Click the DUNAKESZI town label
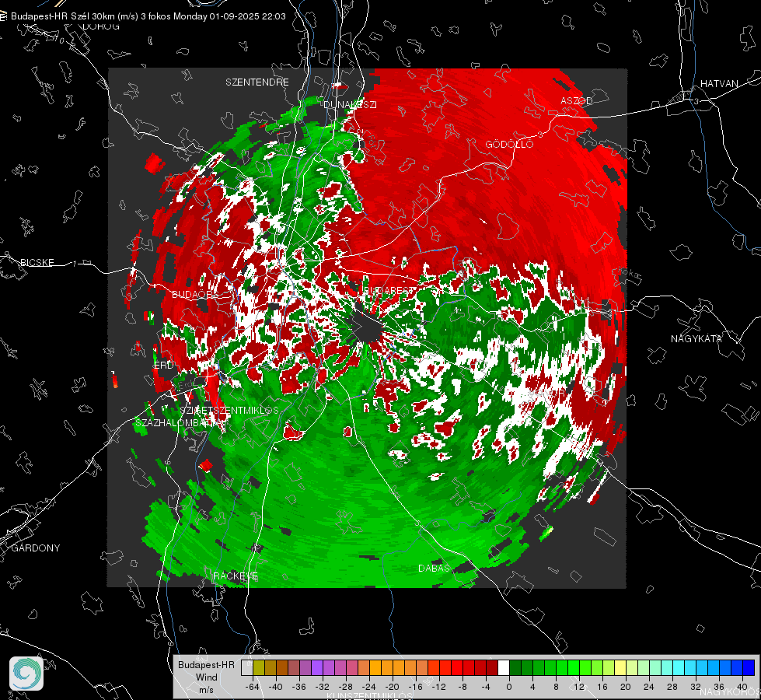The height and width of the screenshot is (700, 761). [350, 104]
